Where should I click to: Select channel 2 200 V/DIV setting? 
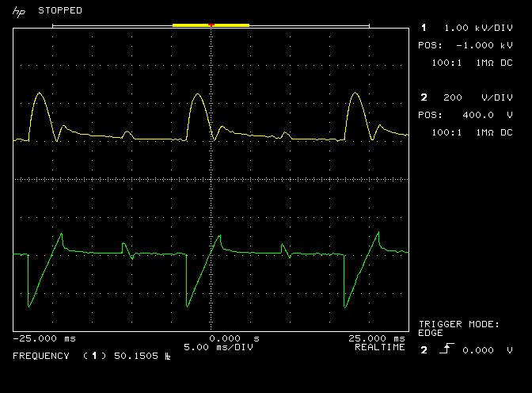click(478, 97)
